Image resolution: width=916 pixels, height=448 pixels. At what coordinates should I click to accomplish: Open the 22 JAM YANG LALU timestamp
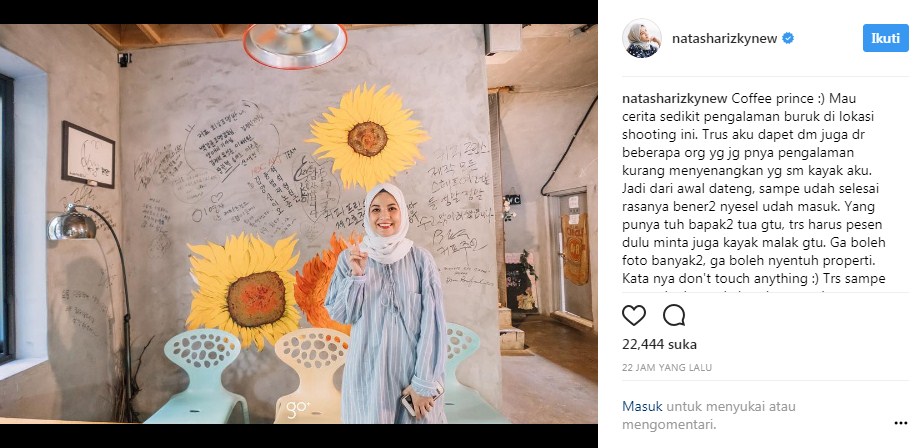pyautogui.click(x=667, y=368)
